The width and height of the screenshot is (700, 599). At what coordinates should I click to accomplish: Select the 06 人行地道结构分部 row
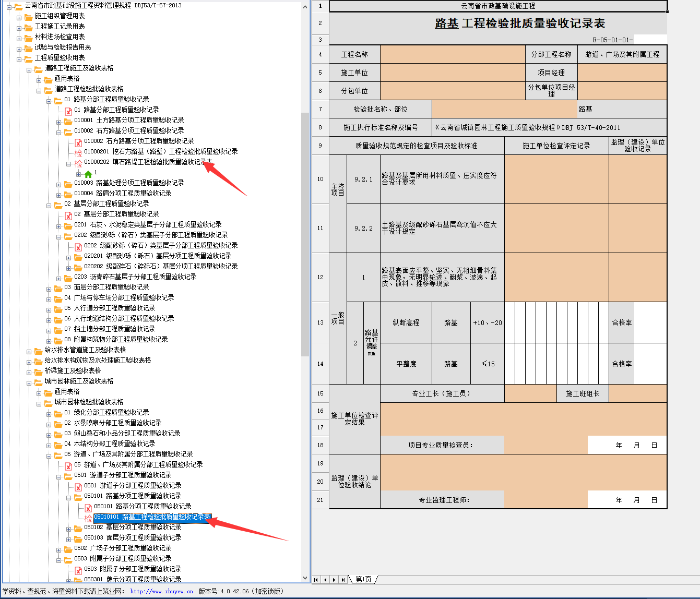(x=119, y=318)
